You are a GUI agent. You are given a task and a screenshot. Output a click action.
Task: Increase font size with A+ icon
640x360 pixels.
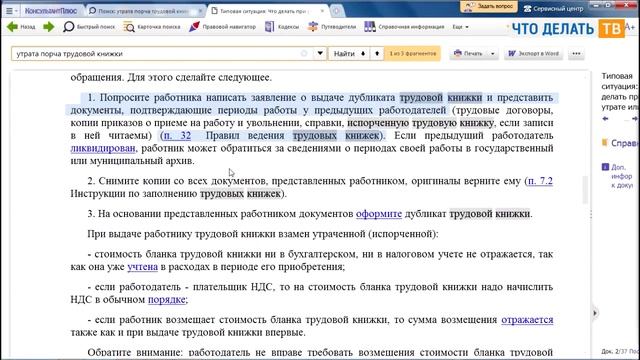[629, 27]
